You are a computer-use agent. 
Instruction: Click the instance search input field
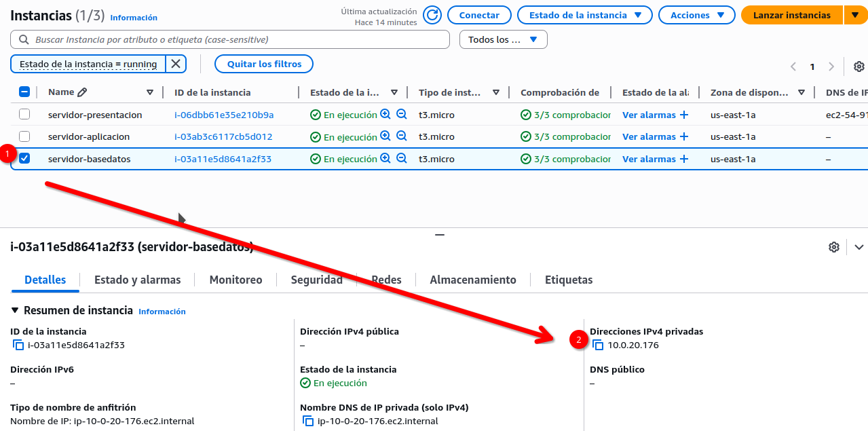[x=231, y=39]
